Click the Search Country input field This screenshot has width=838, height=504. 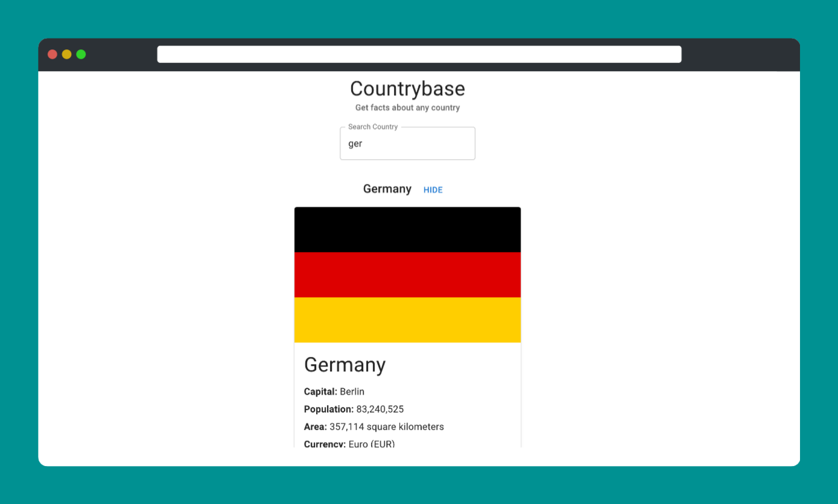point(407,143)
